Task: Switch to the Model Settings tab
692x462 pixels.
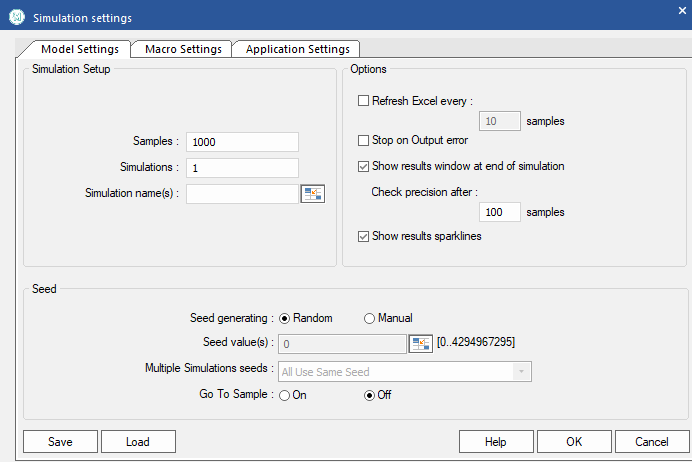Action: 79,49
